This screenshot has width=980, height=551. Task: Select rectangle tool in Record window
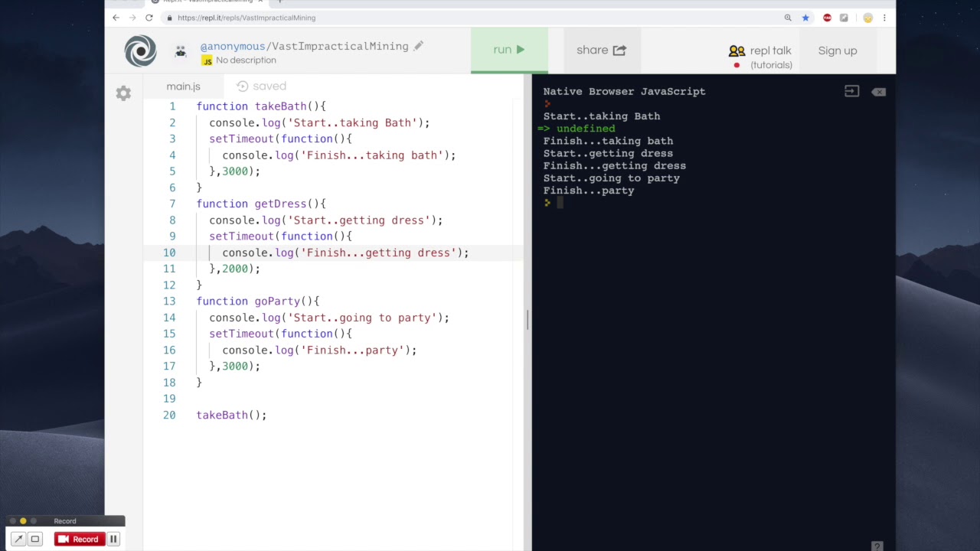tap(34, 539)
